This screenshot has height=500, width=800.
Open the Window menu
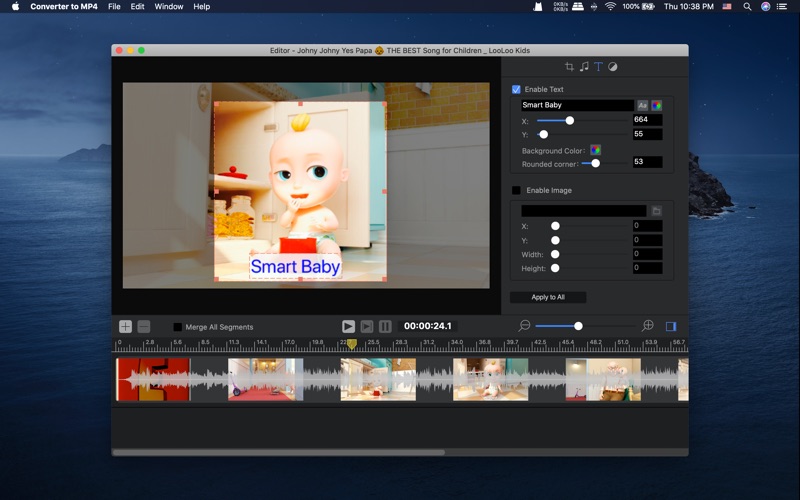click(169, 6)
